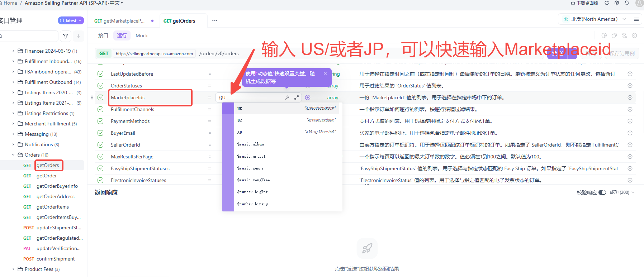644x277 pixels.
Task: Open settings gear in top bar
Action: [x=617, y=3]
